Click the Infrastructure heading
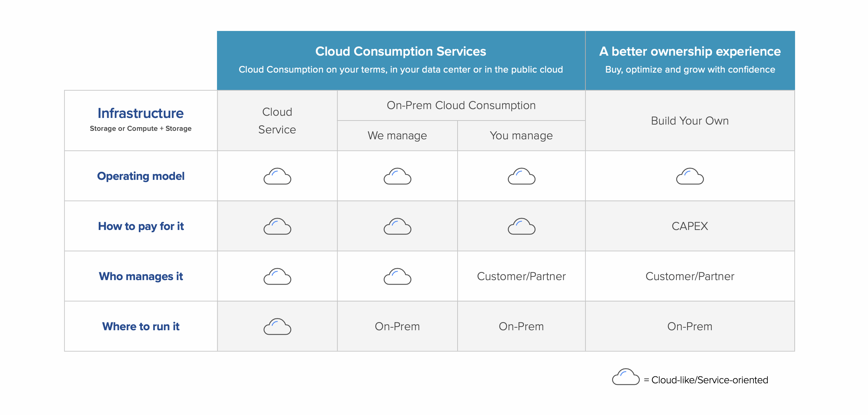 (140, 114)
